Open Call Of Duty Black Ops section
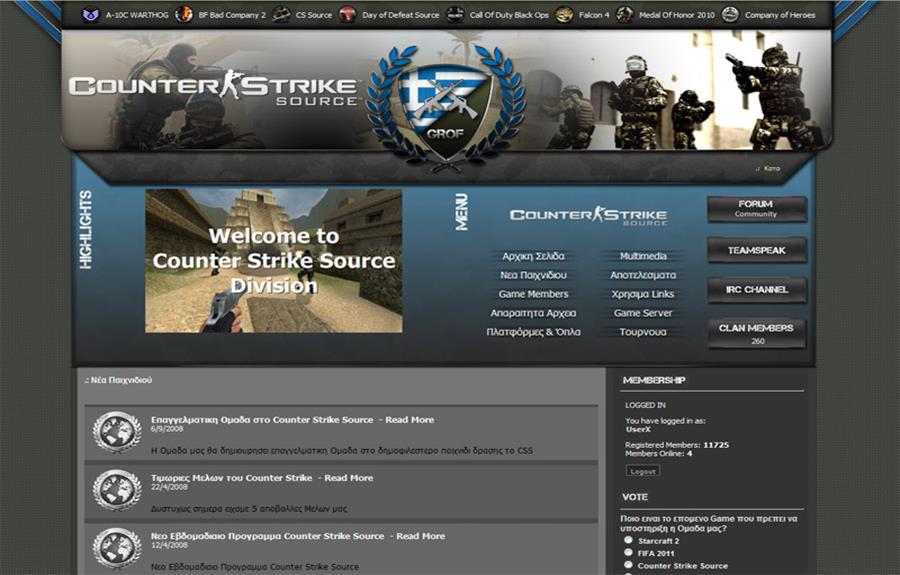The image size is (900, 575). coord(509,15)
